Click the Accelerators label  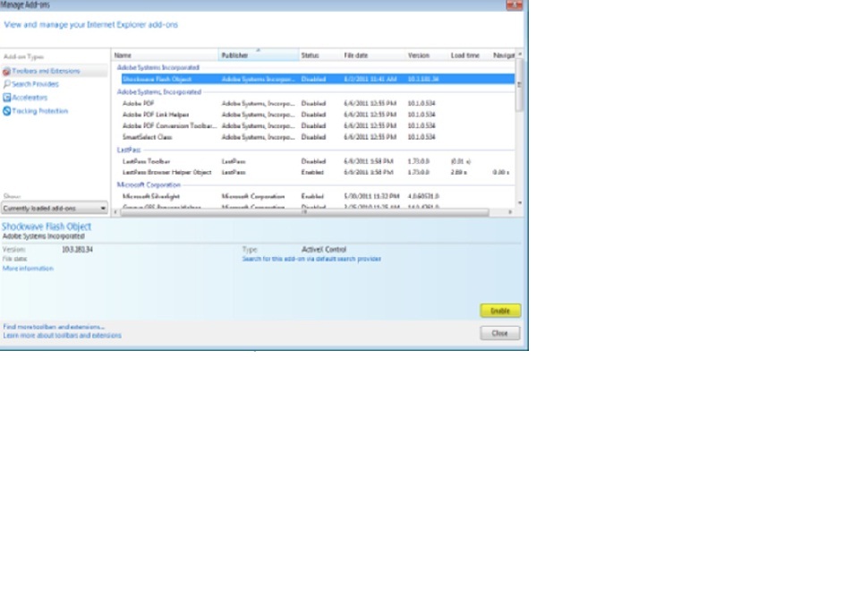[30, 98]
